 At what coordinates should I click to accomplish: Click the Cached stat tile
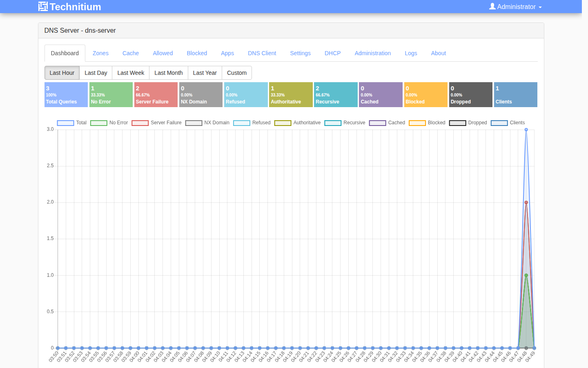(381, 95)
